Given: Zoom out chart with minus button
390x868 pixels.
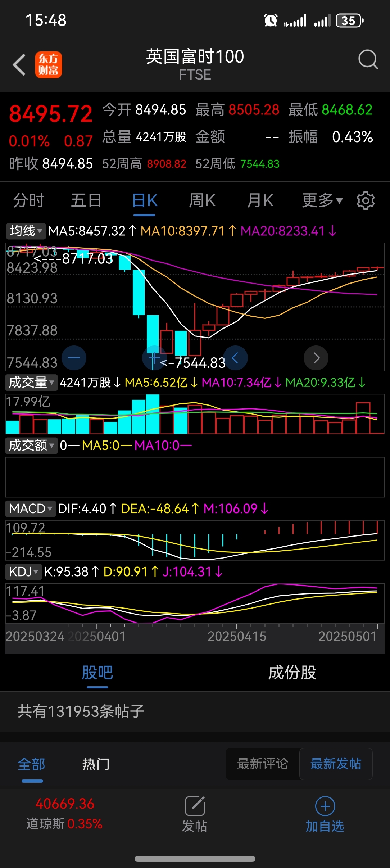Looking at the screenshot, I should (74, 358).
